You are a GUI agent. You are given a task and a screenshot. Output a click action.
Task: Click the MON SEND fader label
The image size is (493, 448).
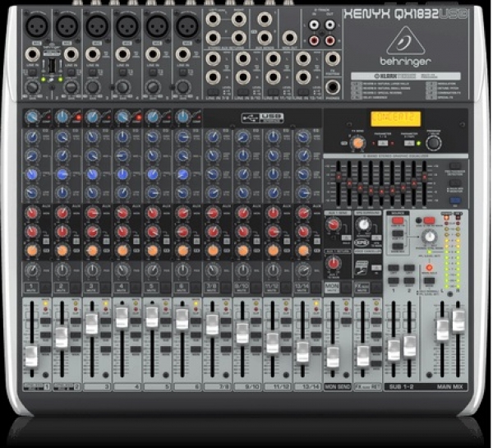click(338, 386)
